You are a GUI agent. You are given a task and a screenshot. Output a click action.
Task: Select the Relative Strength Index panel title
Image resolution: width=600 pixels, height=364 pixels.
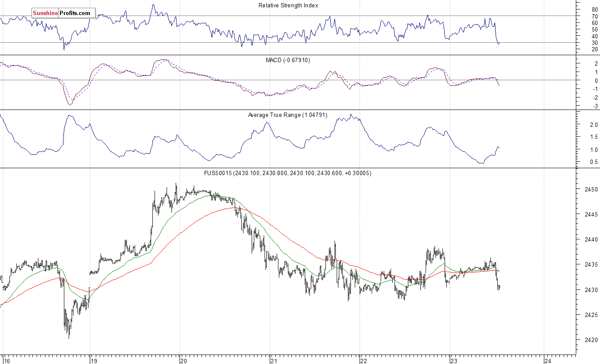288,5
